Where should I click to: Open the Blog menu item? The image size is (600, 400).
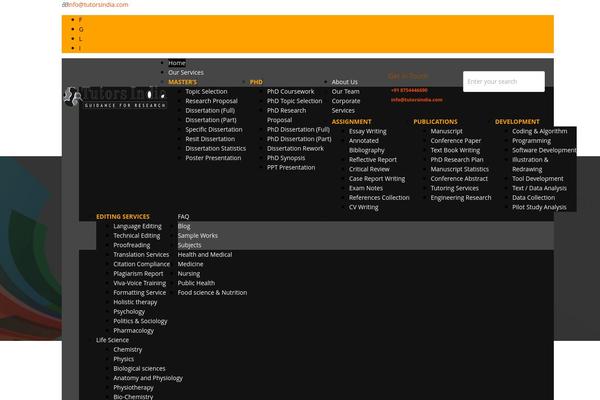(184, 226)
